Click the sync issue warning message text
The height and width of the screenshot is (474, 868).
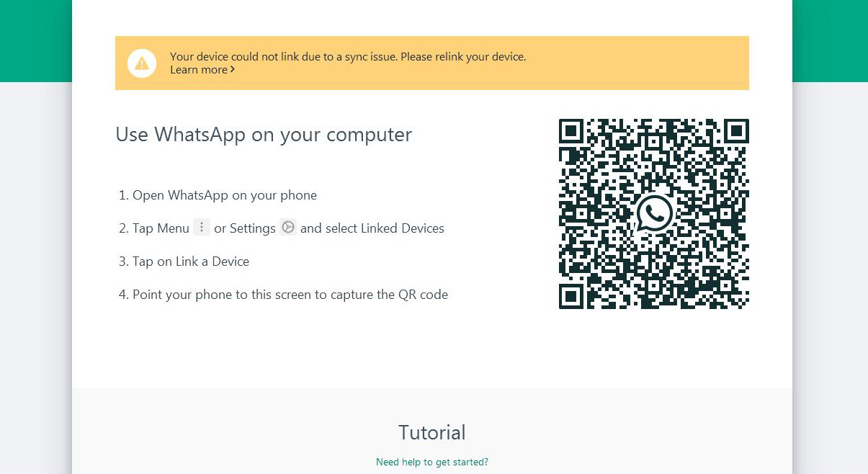pyautogui.click(x=348, y=56)
